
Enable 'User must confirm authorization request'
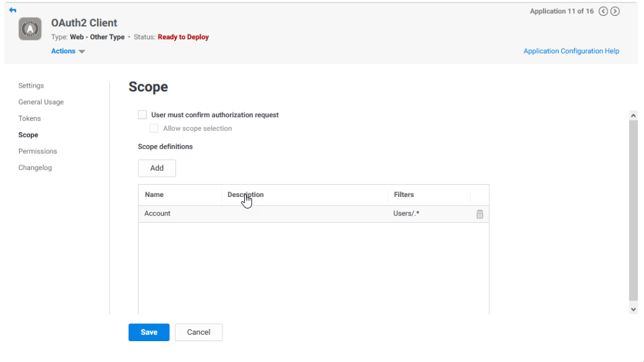coord(142,114)
